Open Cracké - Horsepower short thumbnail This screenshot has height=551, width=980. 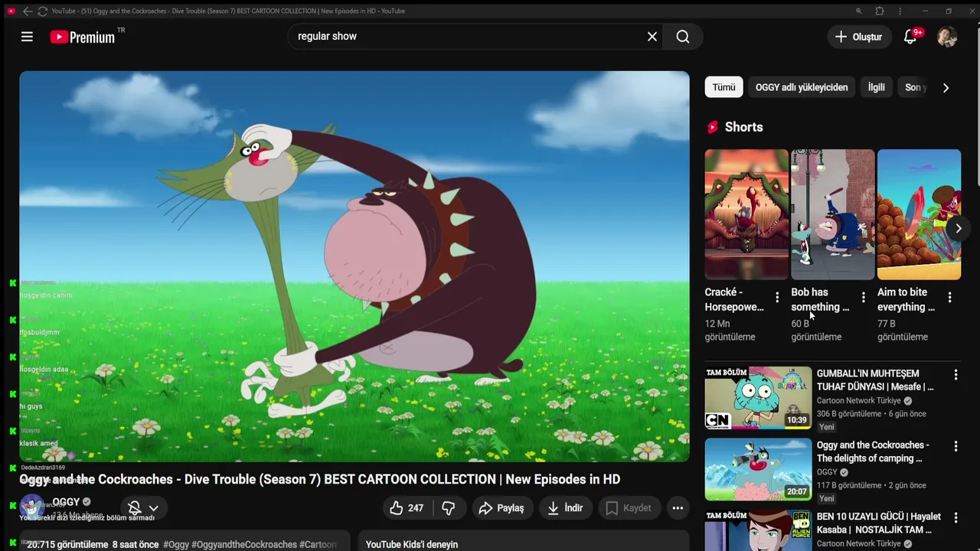click(746, 214)
